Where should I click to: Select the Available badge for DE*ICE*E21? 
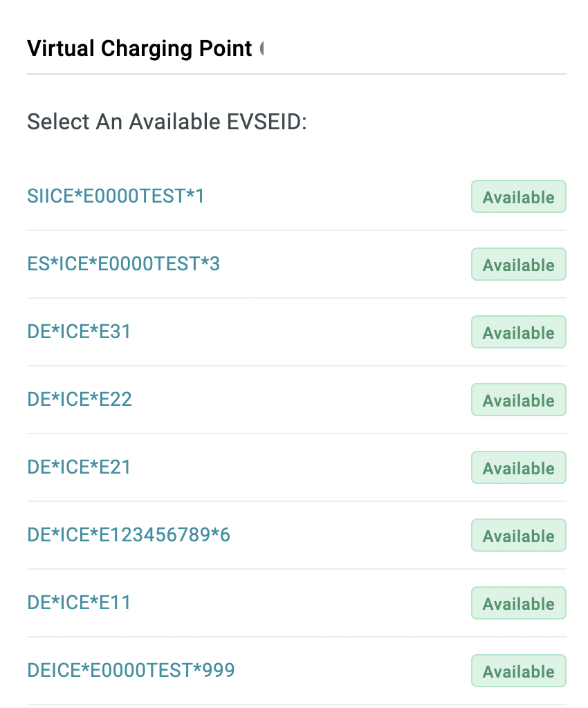click(x=518, y=468)
